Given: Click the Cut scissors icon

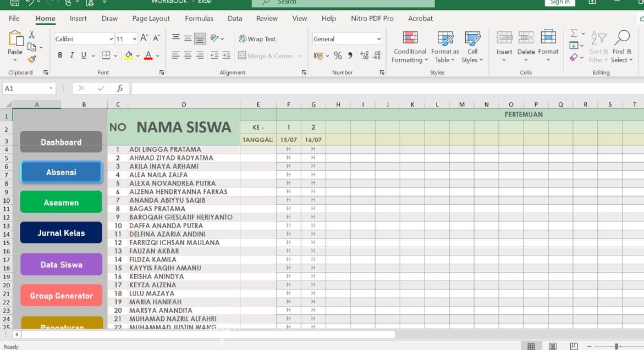Looking at the screenshot, I should (32, 35).
